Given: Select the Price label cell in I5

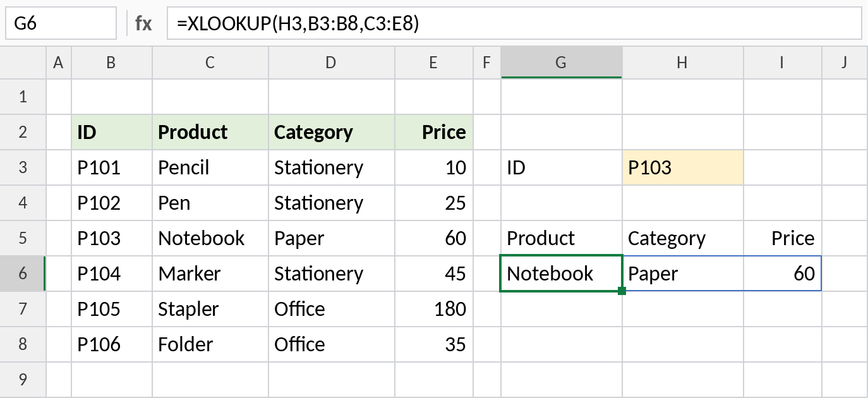Looking at the screenshot, I should click(x=782, y=238).
